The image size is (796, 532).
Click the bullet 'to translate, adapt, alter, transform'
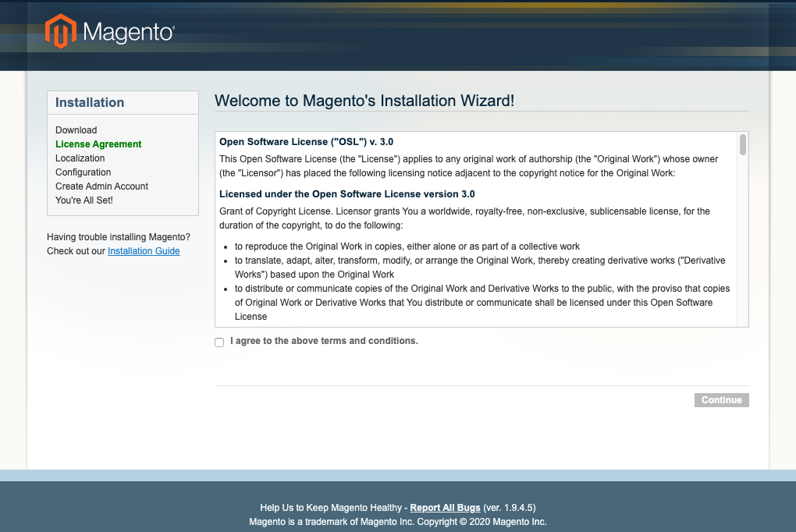(480, 267)
